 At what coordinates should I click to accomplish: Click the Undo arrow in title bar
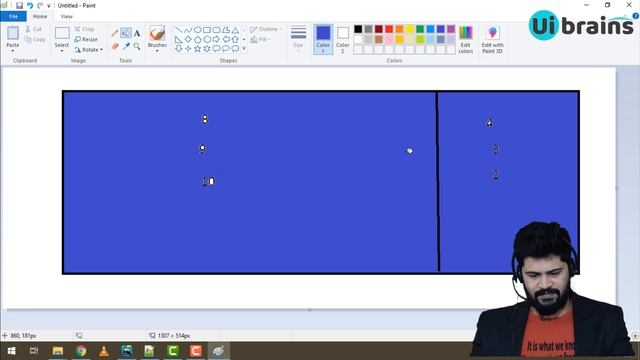tap(30, 5)
